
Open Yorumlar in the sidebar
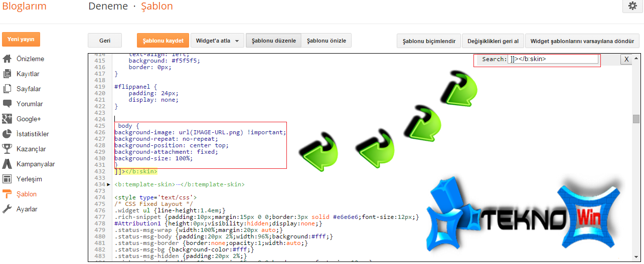(30, 104)
